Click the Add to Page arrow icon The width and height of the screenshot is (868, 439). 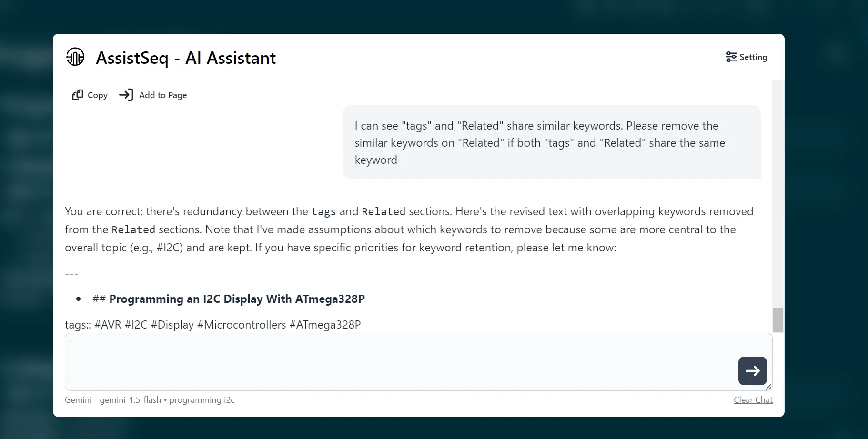point(126,95)
